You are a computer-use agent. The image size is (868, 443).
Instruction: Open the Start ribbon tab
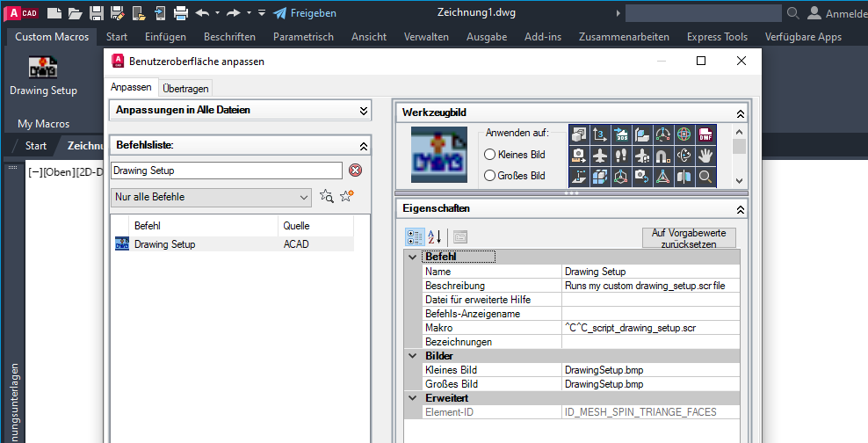point(117,37)
